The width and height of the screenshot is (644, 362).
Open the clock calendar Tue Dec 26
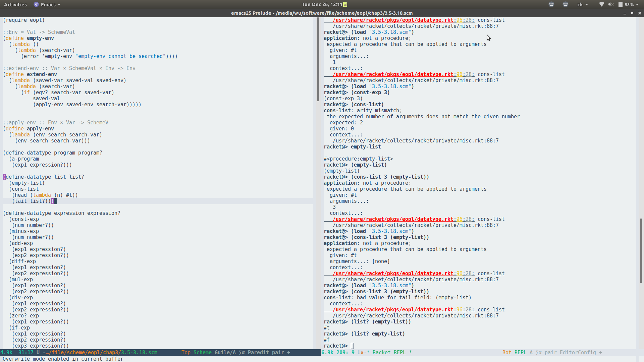(321, 4)
